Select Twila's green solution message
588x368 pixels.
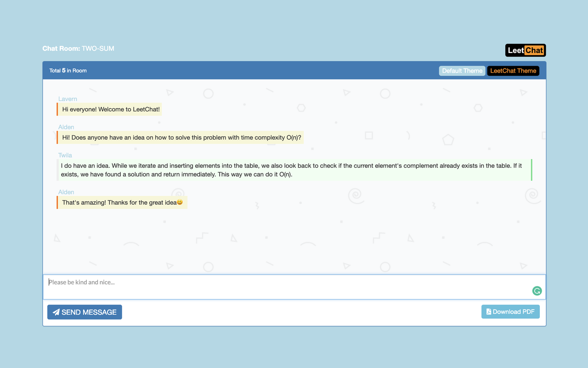(294, 170)
